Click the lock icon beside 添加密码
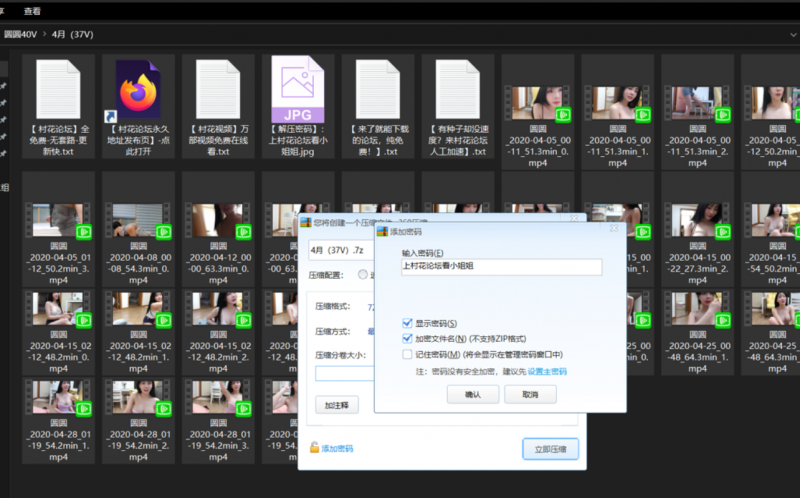This screenshot has width=800, height=498. 314,449
